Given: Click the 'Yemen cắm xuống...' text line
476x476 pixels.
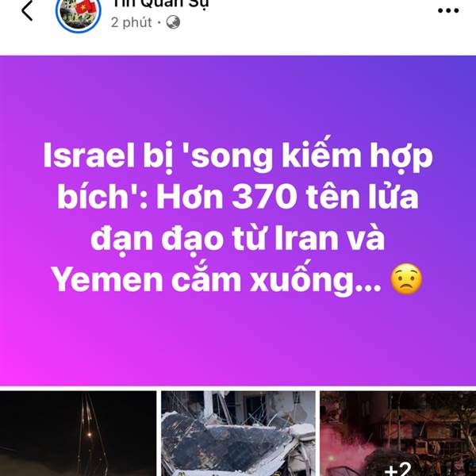Looking at the screenshot, I should tap(216, 280).
